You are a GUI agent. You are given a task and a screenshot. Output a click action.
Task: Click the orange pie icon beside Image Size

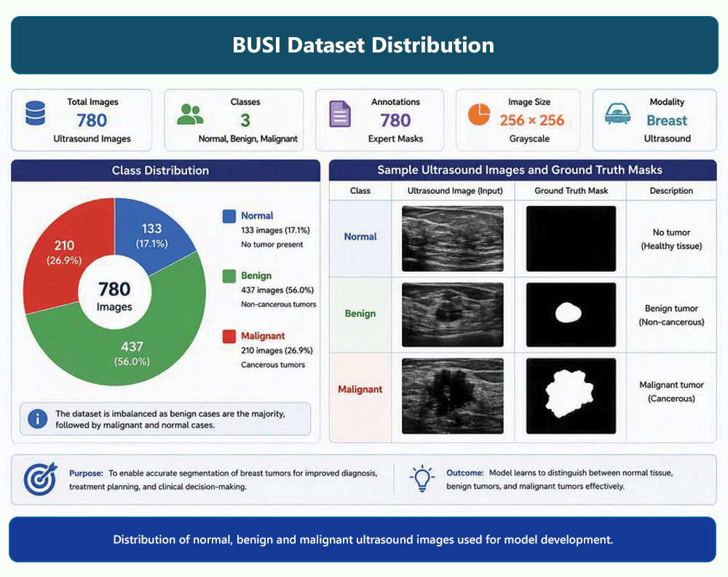pyautogui.click(x=479, y=114)
